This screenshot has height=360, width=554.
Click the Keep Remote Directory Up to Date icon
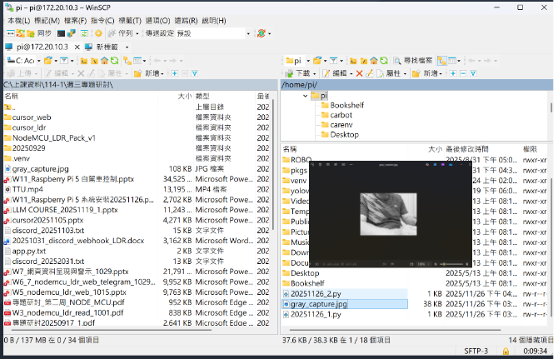[84, 34]
